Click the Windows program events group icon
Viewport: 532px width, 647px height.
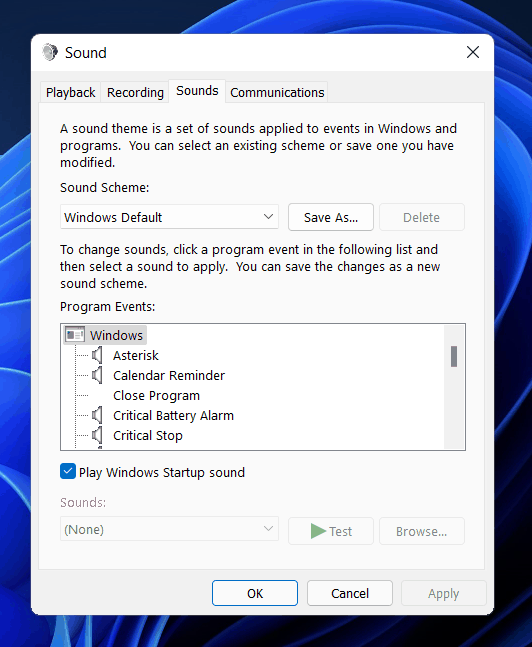tap(75, 335)
